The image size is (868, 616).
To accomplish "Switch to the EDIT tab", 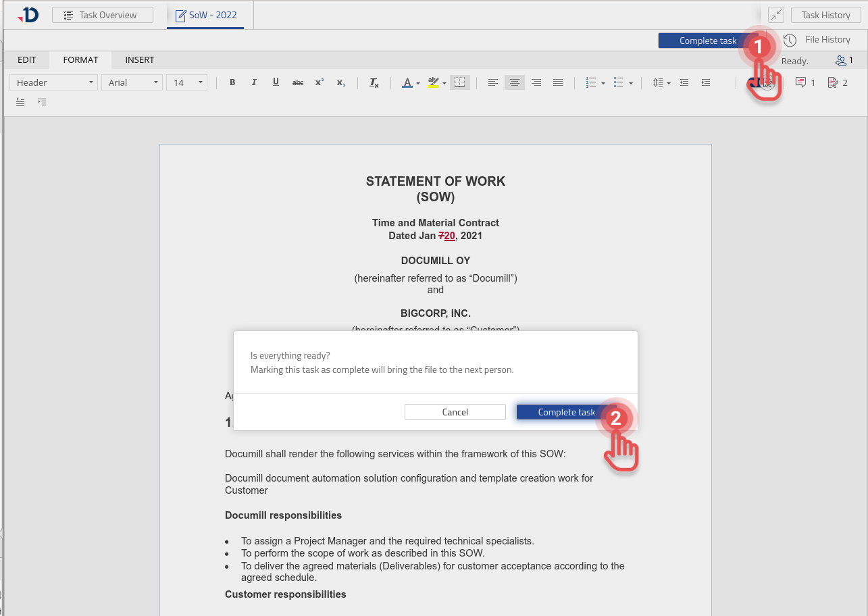I will pyautogui.click(x=27, y=60).
